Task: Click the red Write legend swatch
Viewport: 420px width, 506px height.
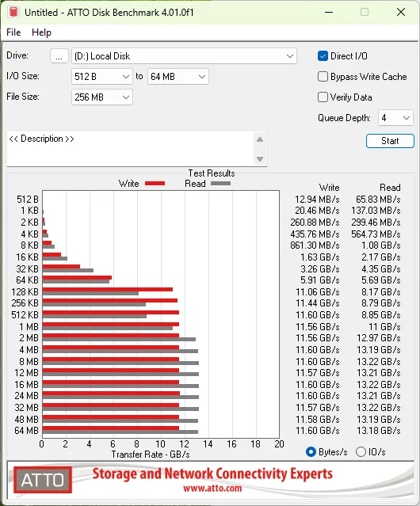Action: (x=155, y=183)
